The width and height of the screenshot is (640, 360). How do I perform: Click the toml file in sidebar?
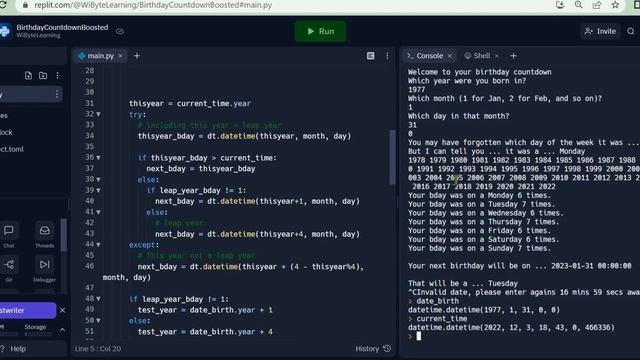click(x=12, y=149)
